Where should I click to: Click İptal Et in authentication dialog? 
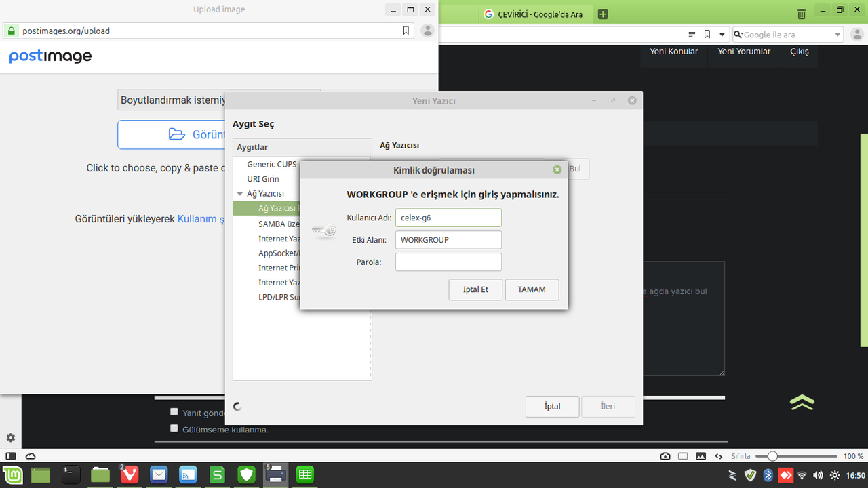click(x=475, y=289)
